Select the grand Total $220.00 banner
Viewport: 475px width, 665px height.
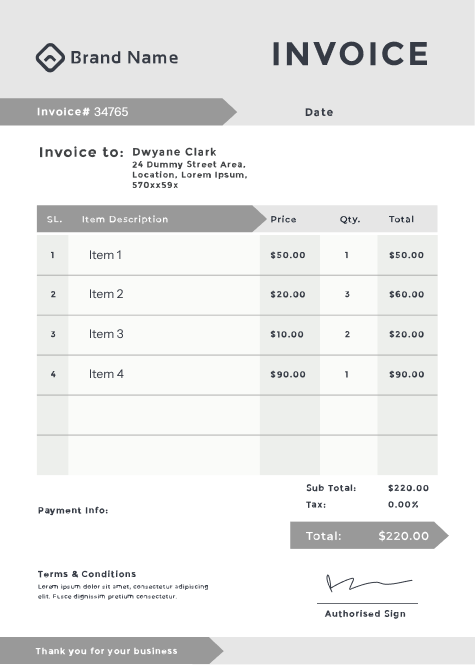369,535
